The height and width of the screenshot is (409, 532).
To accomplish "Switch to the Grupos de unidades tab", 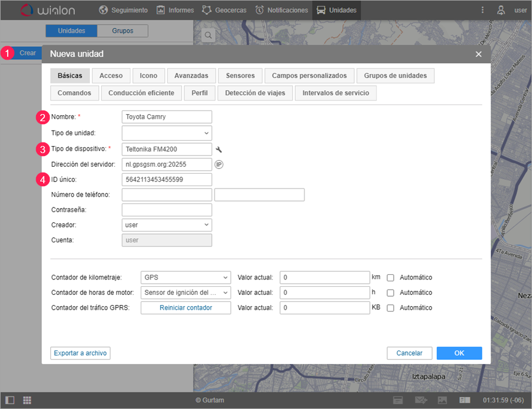I will tap(395, 76).
